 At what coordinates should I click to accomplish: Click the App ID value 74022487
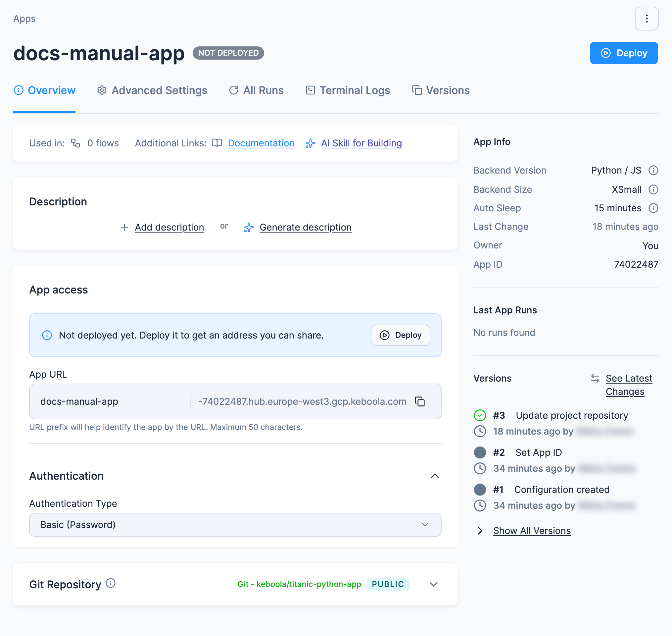point(636,264)
